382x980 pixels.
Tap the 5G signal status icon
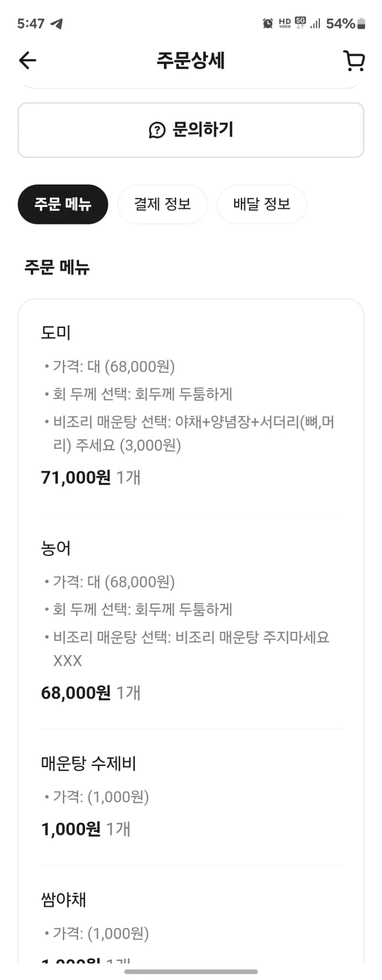(300, 23)
